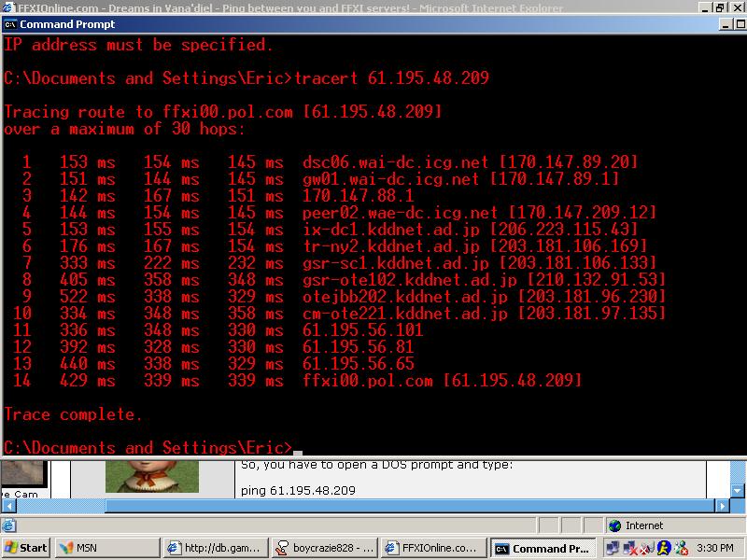Click the 'IP address must be specified.' line
The height and width of the screenshot is (560, 747).
point(138,45)
